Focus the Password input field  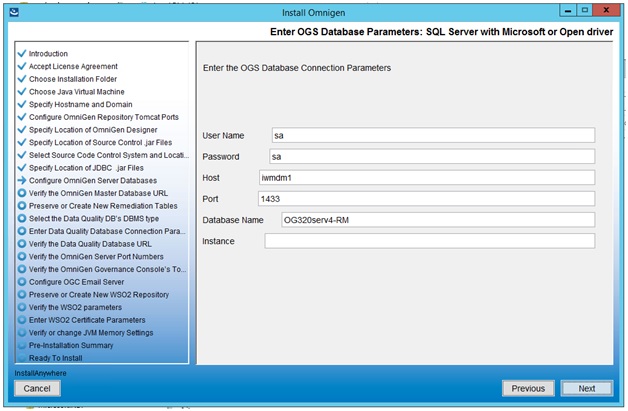click(432, 157)
